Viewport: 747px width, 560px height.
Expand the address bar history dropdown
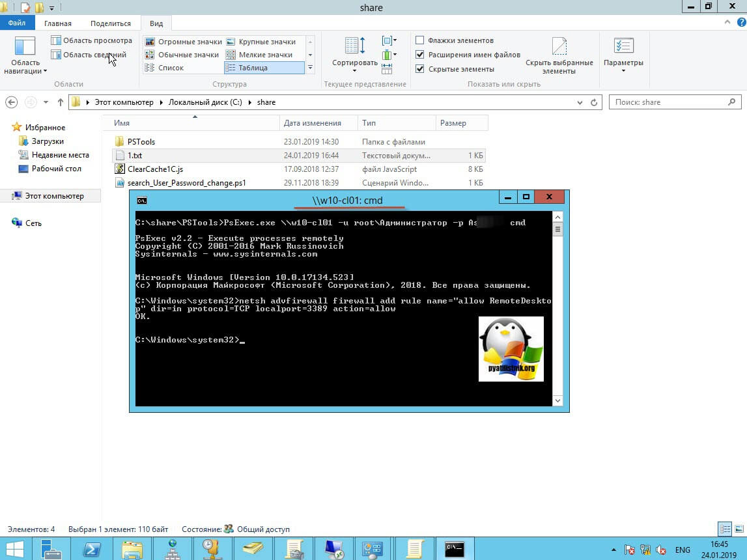point(580,102)
